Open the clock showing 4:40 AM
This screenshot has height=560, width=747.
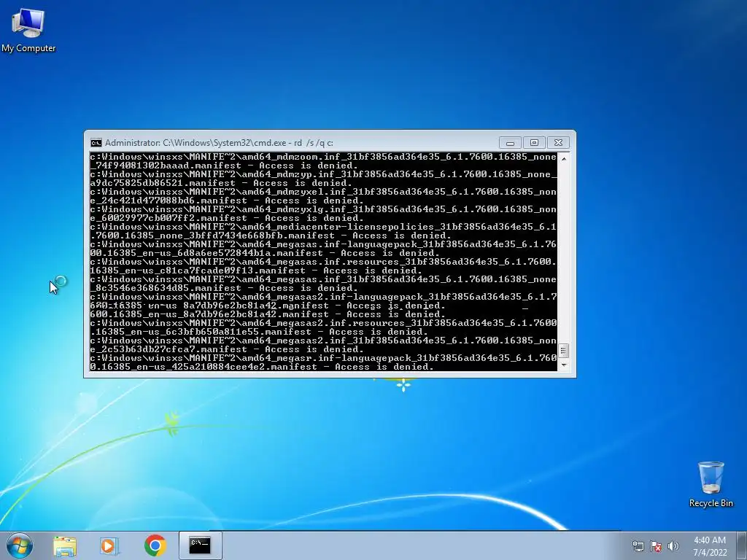pos(709,540)
